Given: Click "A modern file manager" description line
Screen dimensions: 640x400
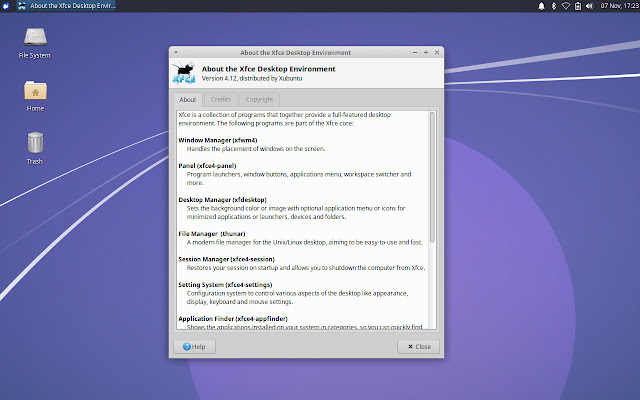Looking at the screenshot, I should [x=304, y=242].
